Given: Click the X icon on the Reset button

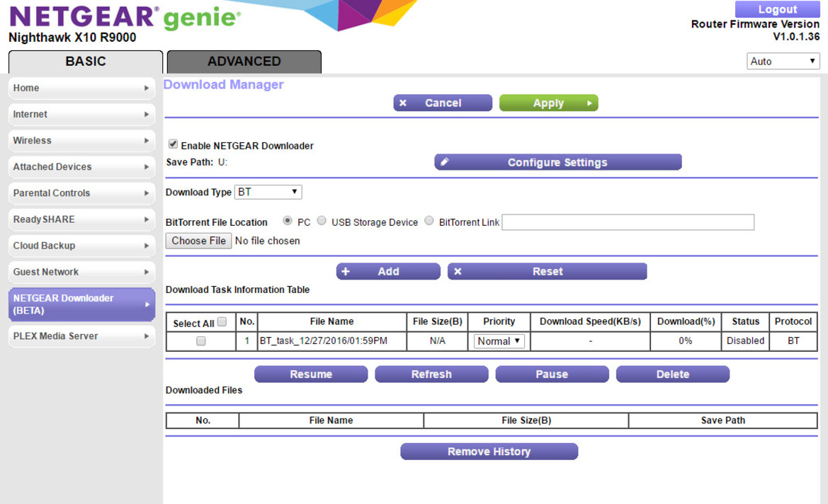Looking at the screenshot, I should pos(458,271).
